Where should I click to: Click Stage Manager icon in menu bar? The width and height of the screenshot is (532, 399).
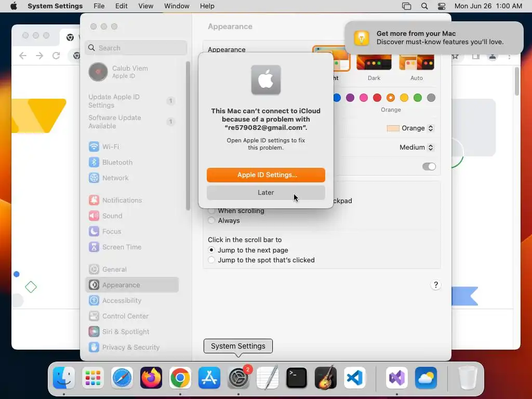click(x=406, y=6)
